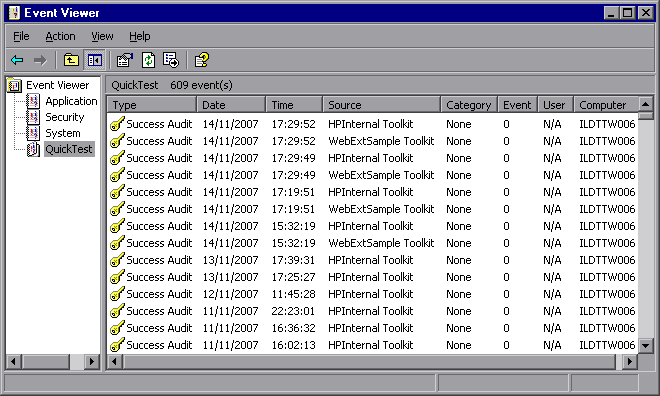The height and width of the screenshot is (396, 660).
Task: Click the Event Viewer title bar icon
Action: coord(14,13)
